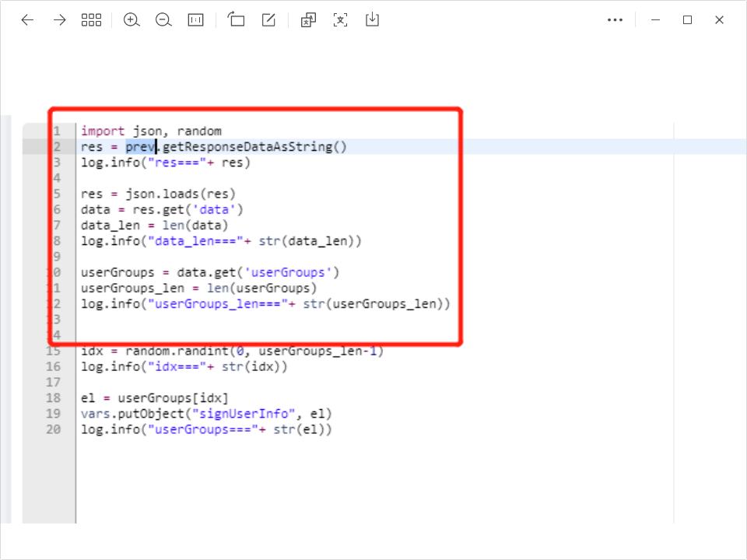
Task: Navigate forward to the next image
Action: [x=60, y=19]
